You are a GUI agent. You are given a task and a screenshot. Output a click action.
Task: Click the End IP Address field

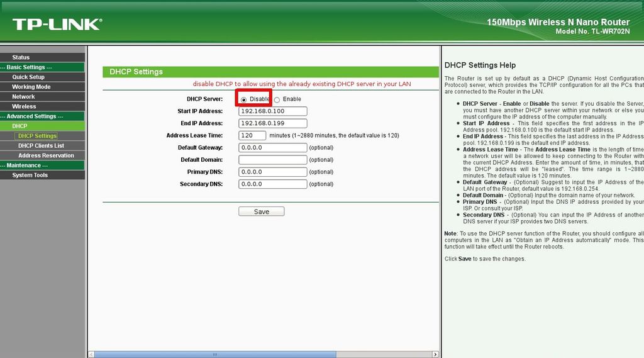pos(273,123)
